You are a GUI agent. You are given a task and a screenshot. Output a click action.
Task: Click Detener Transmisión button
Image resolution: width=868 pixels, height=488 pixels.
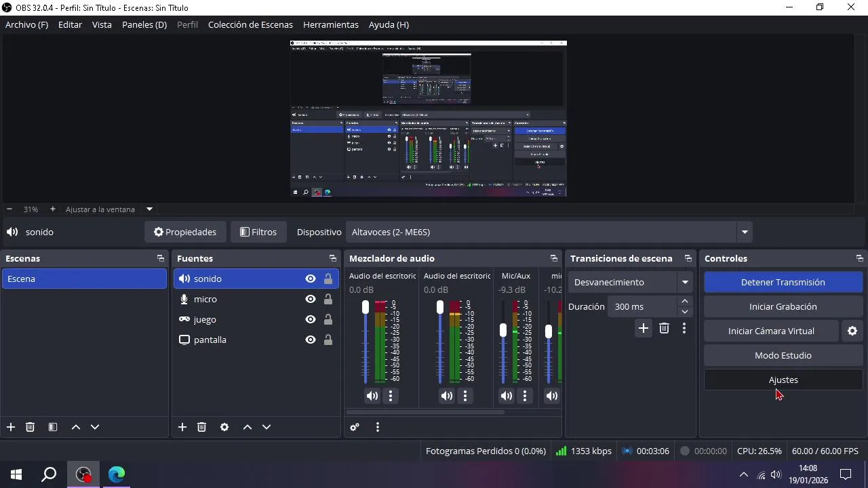(x=783, y=282)
